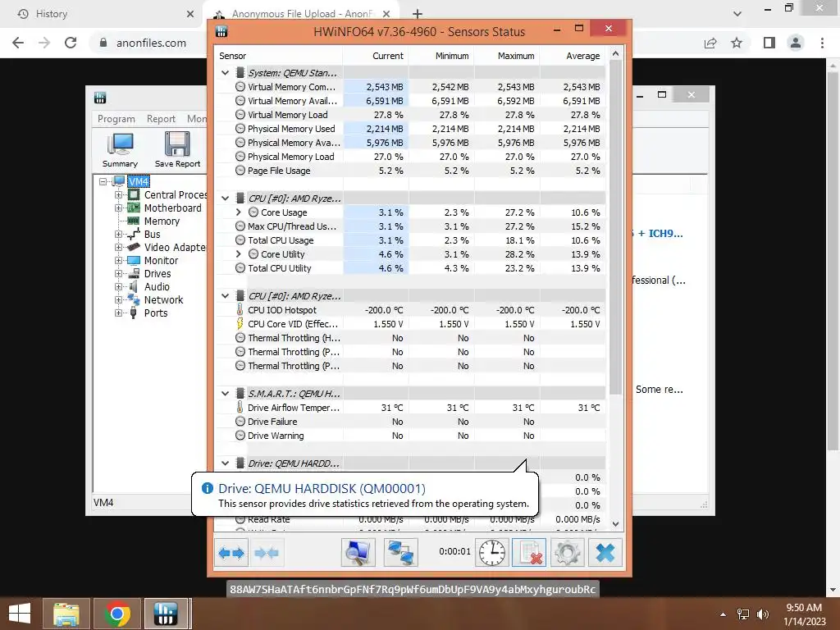Click HWiNFO taskbar icon
840x630 pixels.
click(x=166, y=614)
